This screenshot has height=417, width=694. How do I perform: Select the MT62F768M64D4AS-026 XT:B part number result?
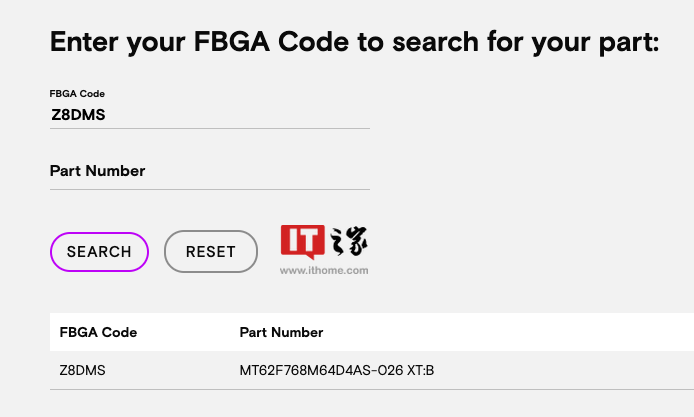(x=336, y=371)
